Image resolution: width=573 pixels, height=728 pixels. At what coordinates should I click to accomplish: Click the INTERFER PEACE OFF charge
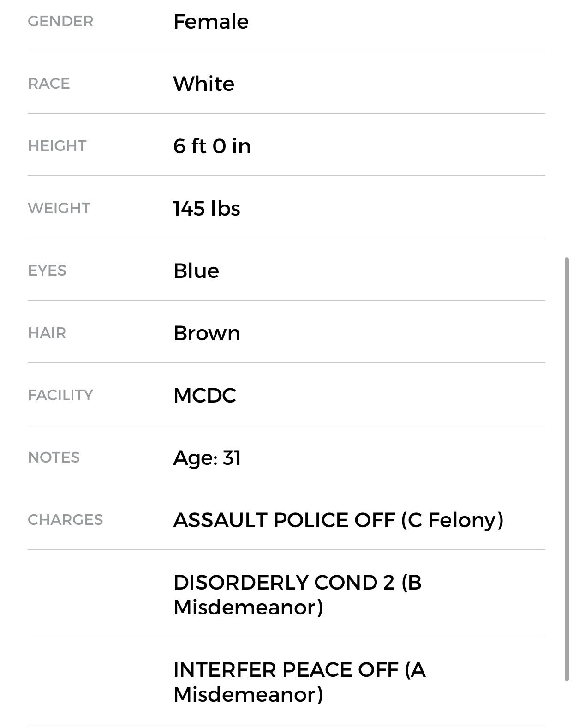click(299, 682)
